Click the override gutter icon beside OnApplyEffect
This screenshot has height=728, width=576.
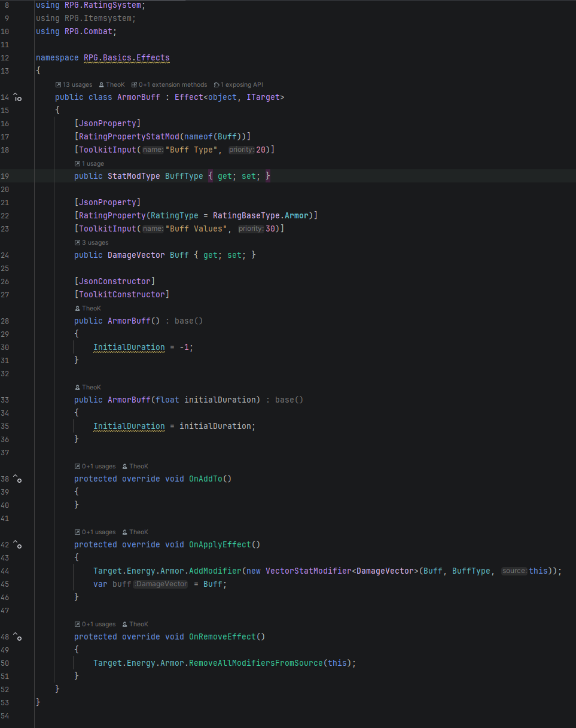click(18, 545)
